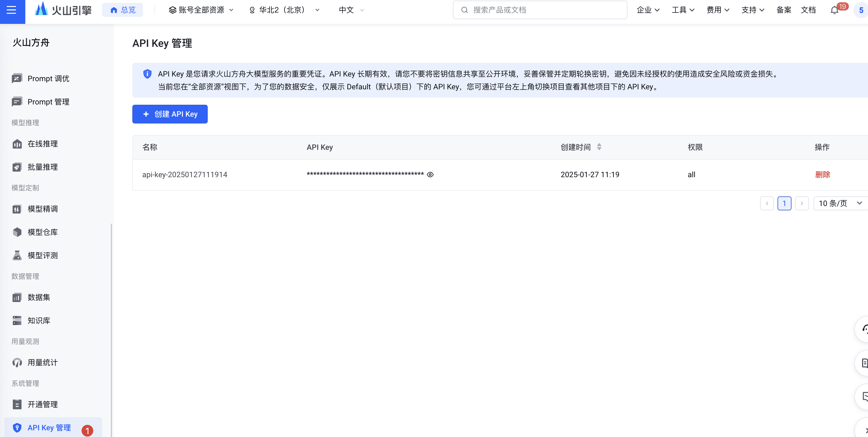Click the shield info icon in the notice
Screen dimensions: 868x437
coord(147,74)
